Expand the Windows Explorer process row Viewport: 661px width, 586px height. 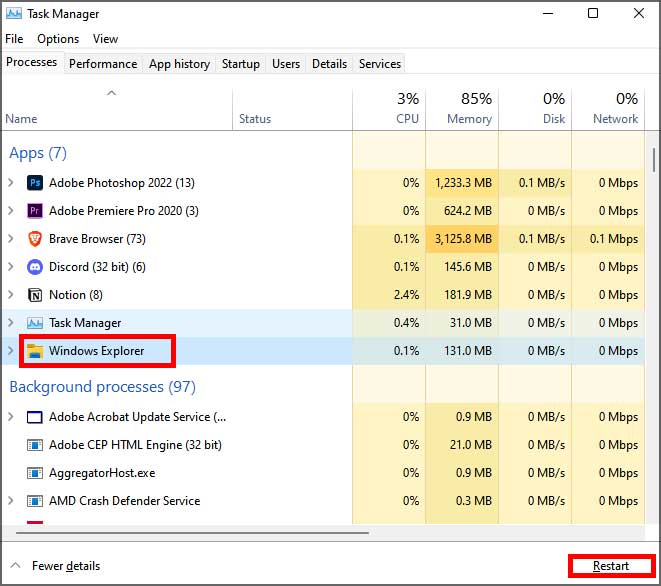[x=11, y=351]
